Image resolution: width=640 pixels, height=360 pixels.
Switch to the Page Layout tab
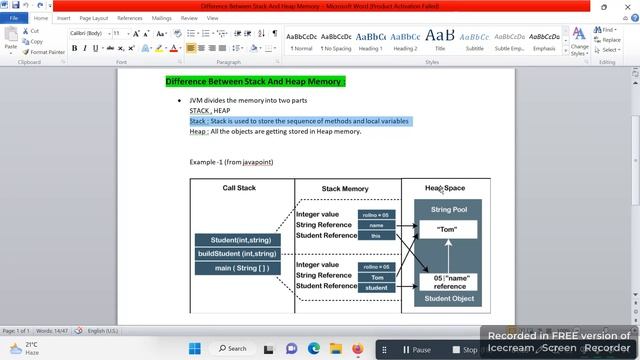[93, 18]
